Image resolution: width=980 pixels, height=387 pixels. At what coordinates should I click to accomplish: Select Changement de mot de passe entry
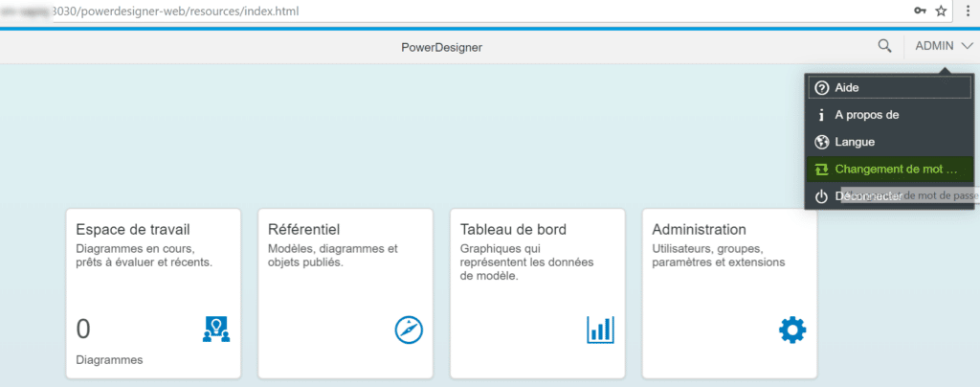[x=890, y=169]
